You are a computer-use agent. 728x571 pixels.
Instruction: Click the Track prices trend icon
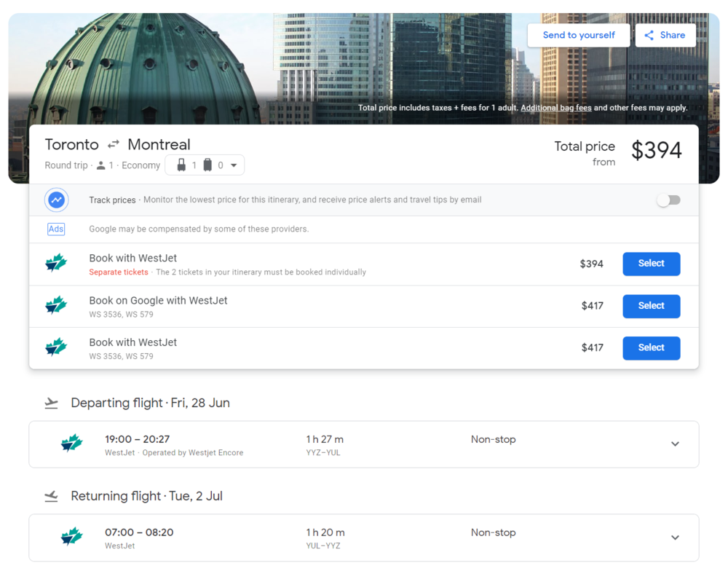point(56,200)
